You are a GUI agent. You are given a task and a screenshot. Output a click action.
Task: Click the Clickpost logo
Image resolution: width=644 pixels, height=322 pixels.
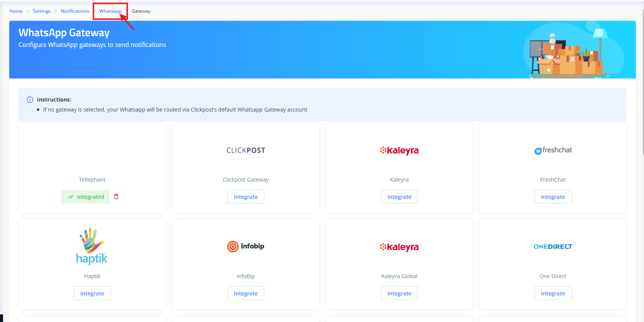[x=246, y=150]
